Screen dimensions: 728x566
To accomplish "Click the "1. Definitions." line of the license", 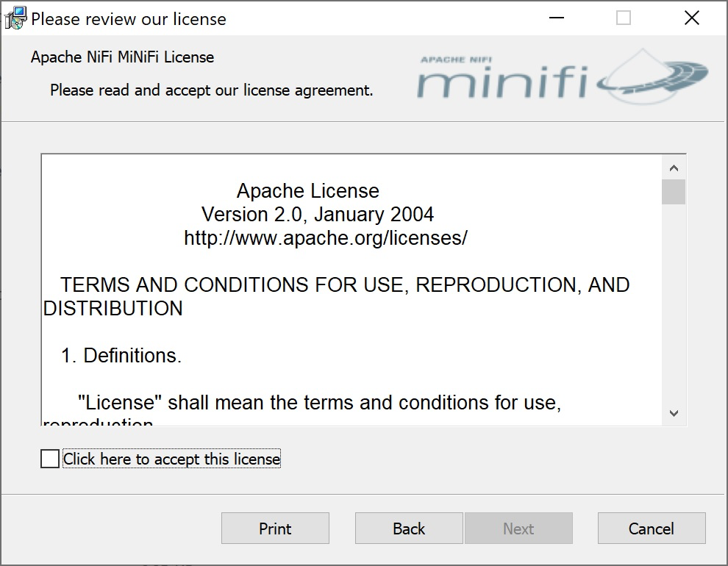I will [x=121, y=355].
